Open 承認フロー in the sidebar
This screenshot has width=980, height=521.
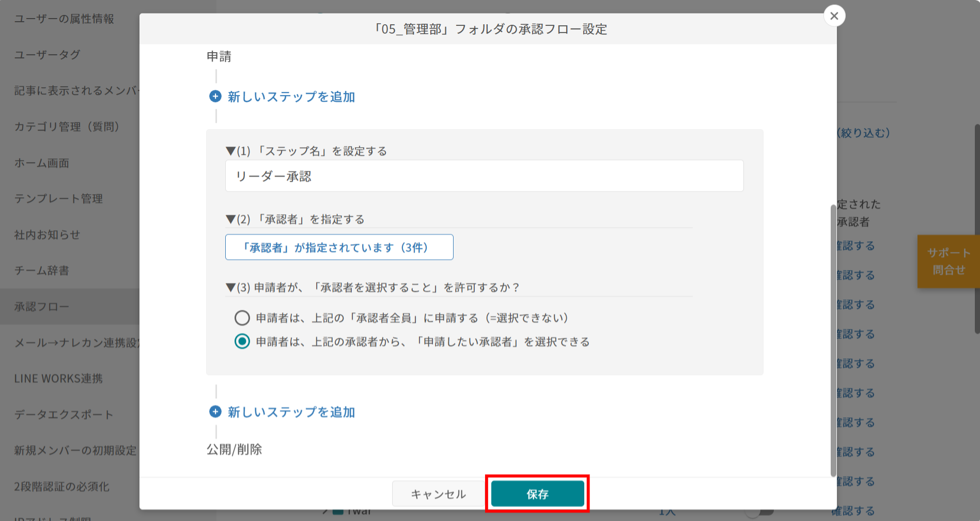(x=42, y=307)
